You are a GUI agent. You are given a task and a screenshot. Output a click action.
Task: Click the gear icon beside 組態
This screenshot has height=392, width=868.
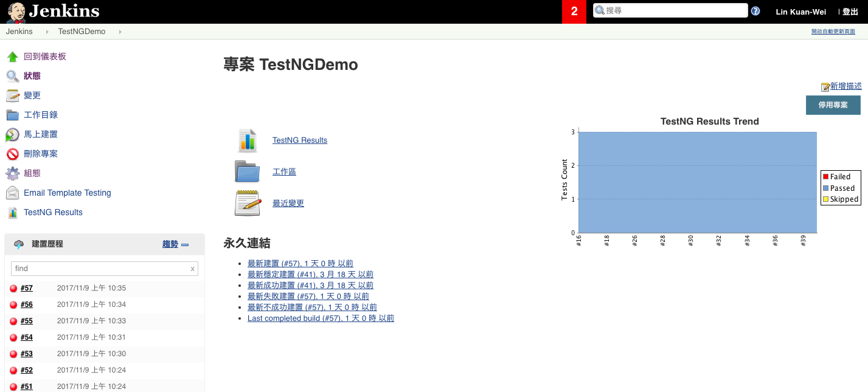click(12, 173)
